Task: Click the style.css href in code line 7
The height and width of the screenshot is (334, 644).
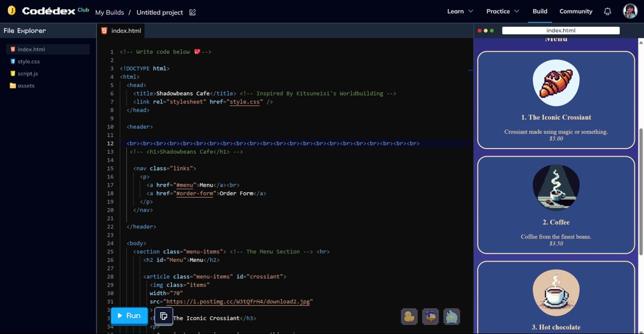Action: 244,102
